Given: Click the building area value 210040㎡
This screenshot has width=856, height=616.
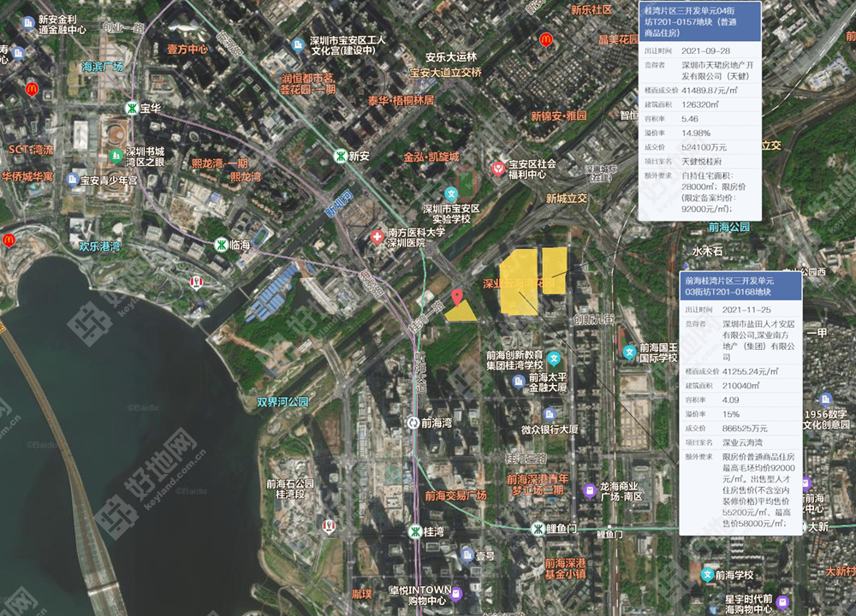Looking at the screenshot, I should [740, 385].
